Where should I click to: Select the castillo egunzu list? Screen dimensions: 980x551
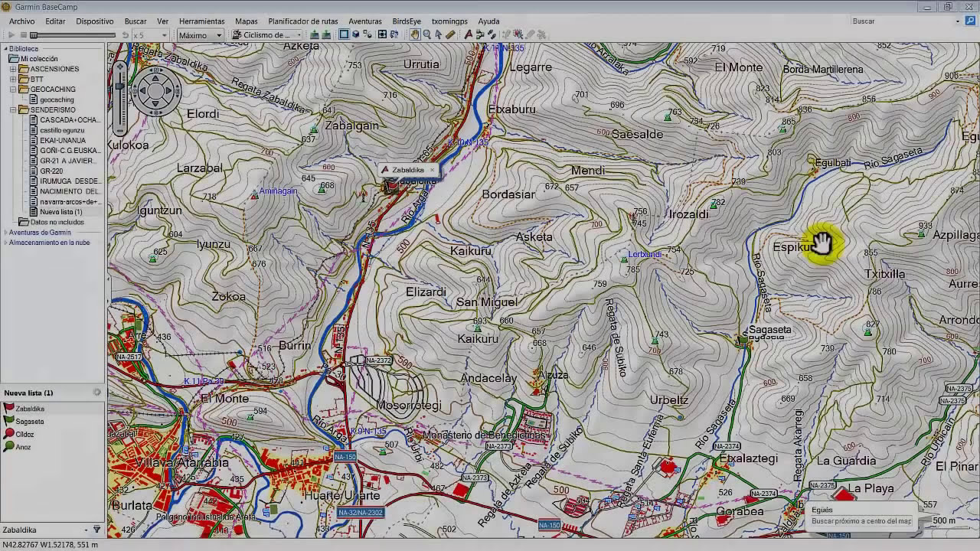[x=62, y=130]
